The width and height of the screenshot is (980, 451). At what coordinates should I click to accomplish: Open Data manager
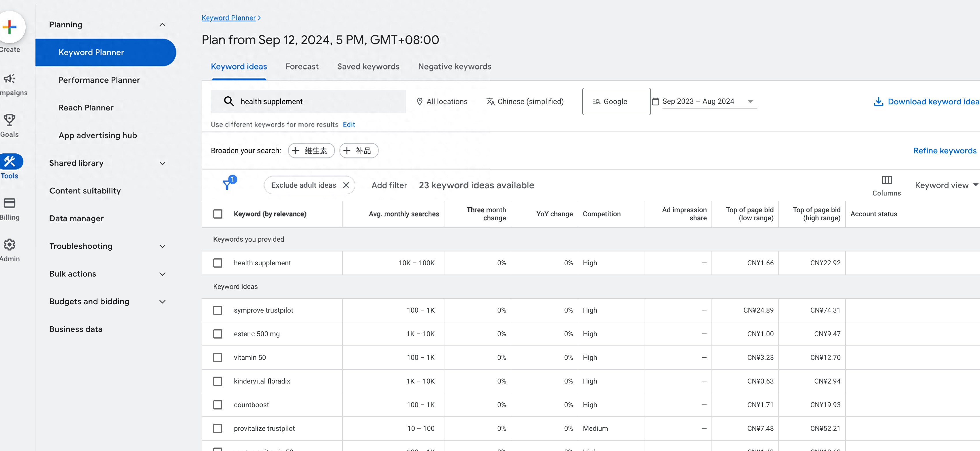tap(76, 219)
